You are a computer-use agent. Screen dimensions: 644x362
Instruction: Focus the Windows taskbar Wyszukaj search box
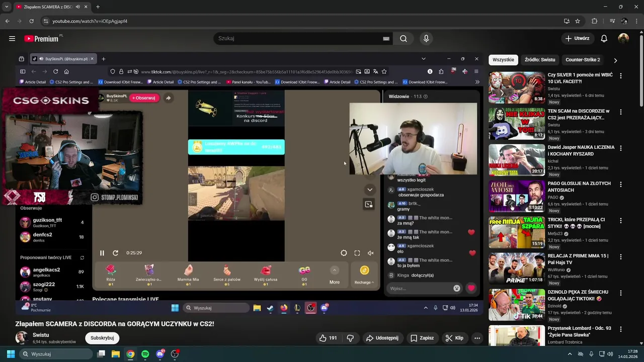[x=56, y=354]
